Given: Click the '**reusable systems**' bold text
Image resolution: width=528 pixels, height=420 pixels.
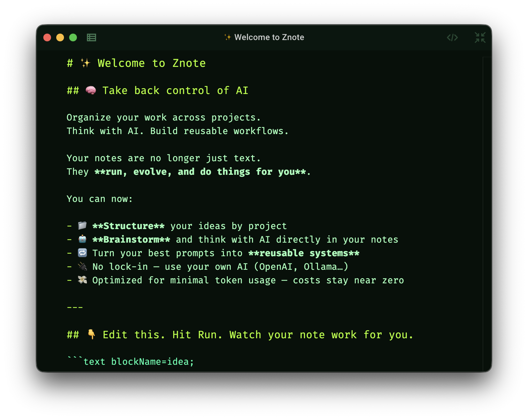Looking at the screenshot, I should [x=304, y=253].
